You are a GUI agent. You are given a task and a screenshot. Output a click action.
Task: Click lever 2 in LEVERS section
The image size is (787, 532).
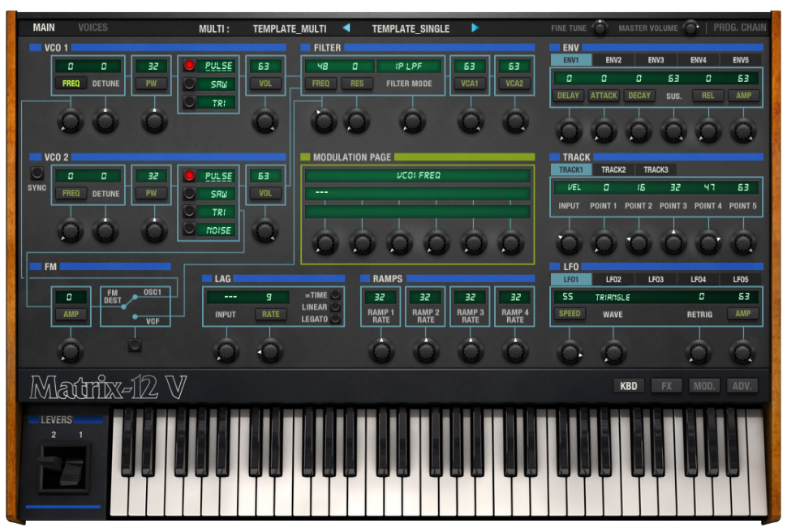point(50,463)
